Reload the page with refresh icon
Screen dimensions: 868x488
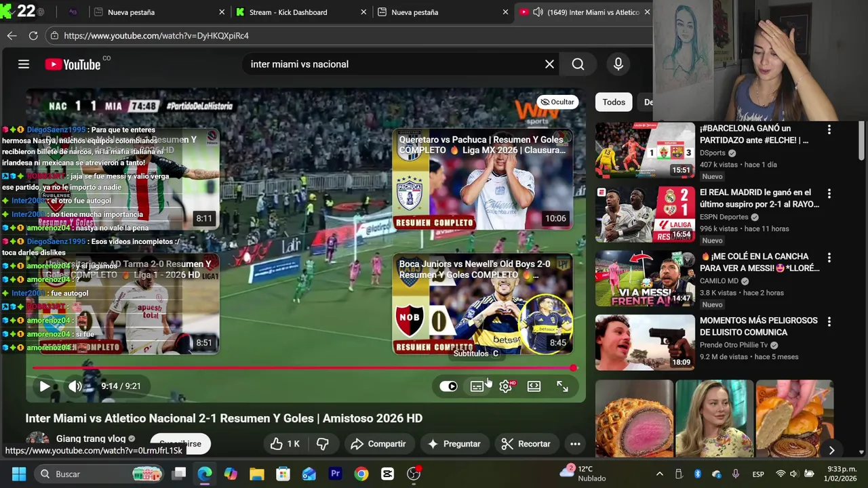[33, 35]
